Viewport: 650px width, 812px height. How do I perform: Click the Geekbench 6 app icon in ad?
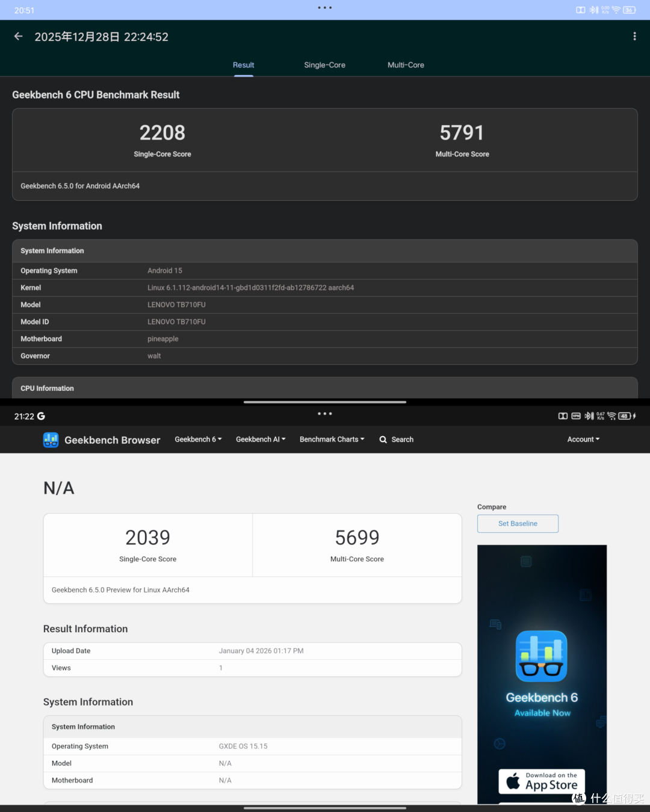(x=542, y=656)
